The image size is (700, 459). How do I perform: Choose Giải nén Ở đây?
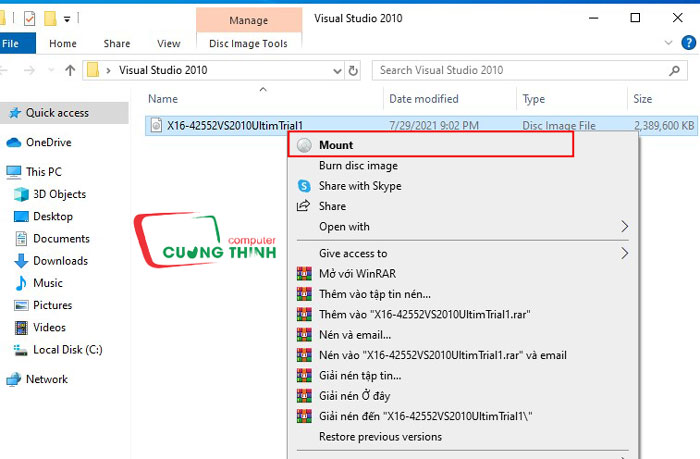coord(354,396)
